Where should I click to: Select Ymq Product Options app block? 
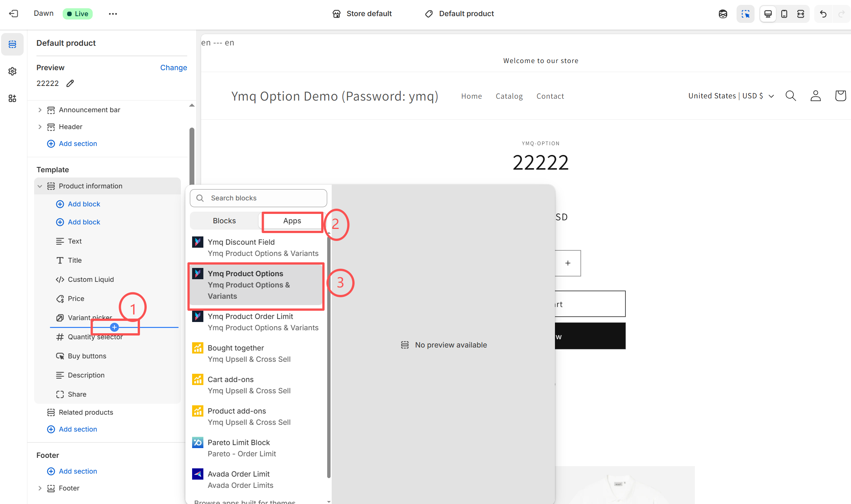256,285
